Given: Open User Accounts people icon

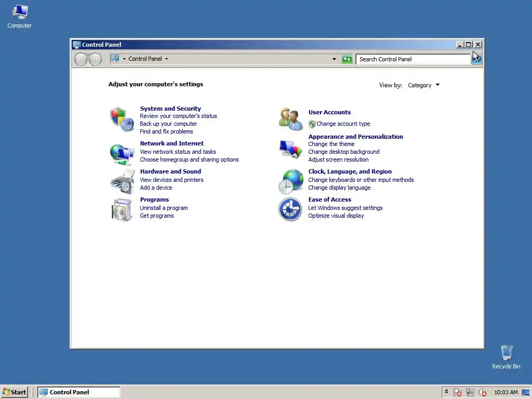Looking at the screenshot, I should [x=290, y=119].
